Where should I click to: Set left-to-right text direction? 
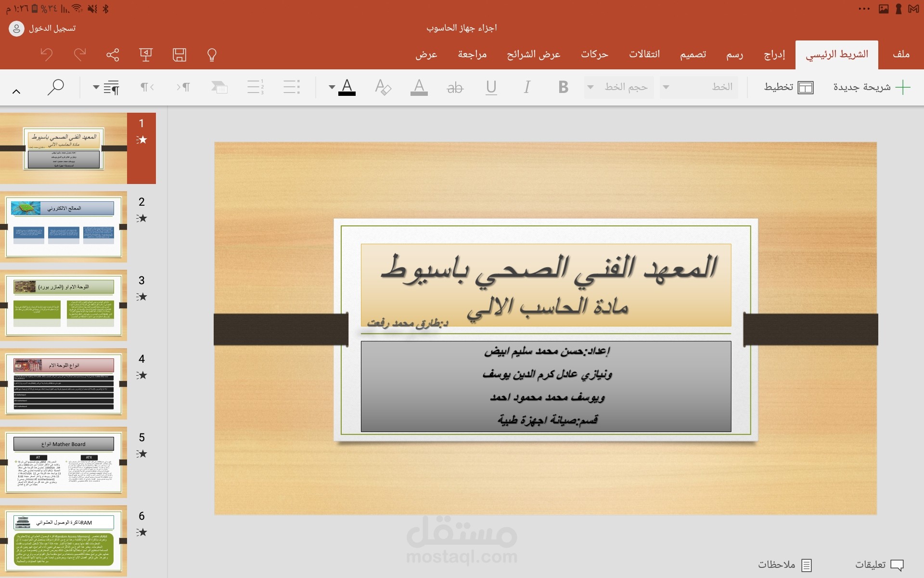147,87
